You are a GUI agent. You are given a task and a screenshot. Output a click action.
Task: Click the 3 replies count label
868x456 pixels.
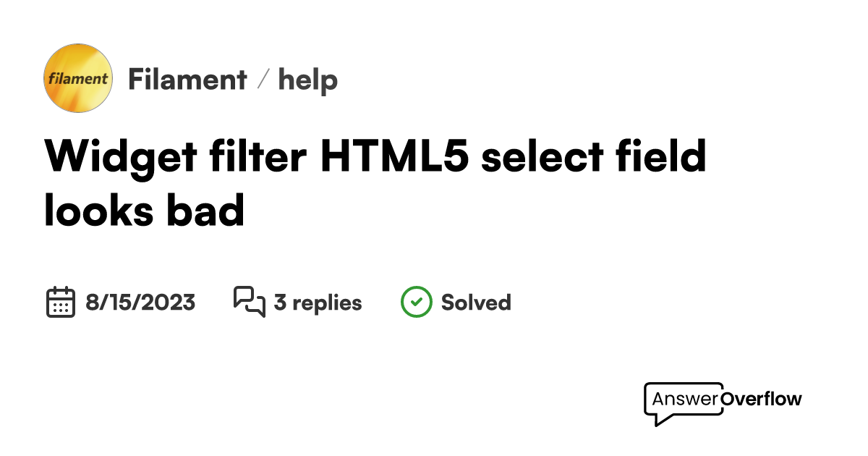[318, 302]
